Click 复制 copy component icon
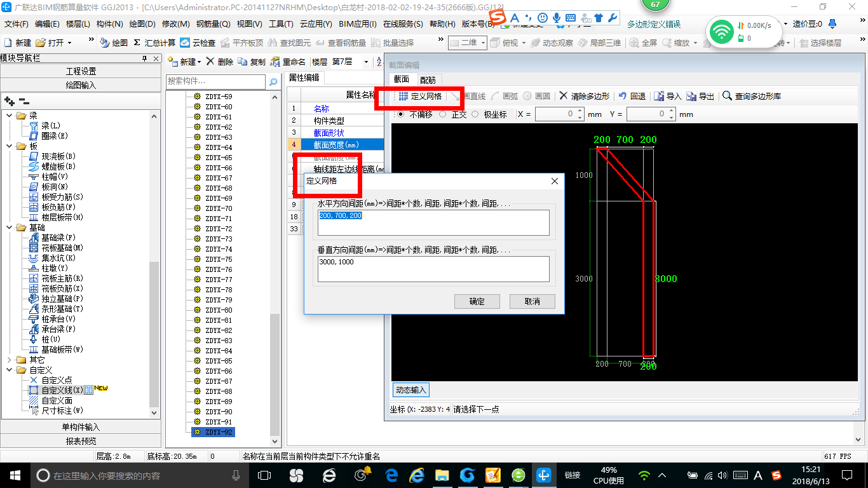The width and height of the screenshot is (868, 488). [252, 62]
